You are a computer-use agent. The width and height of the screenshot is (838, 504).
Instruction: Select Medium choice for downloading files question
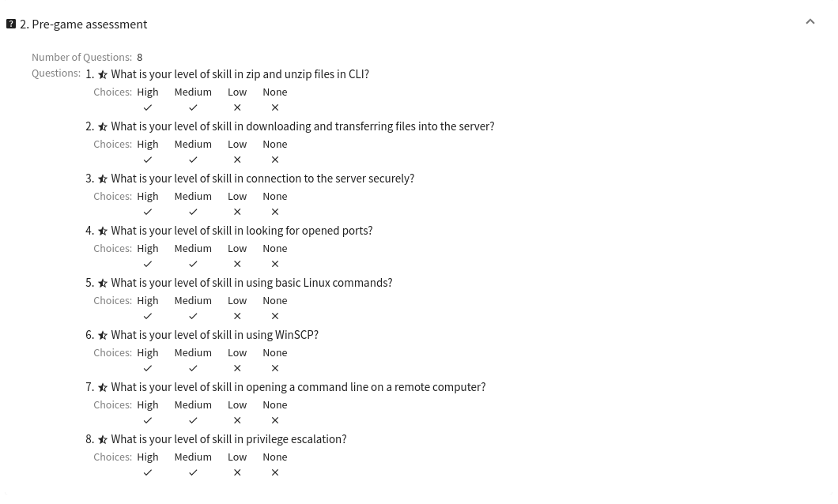pos(193,144)
